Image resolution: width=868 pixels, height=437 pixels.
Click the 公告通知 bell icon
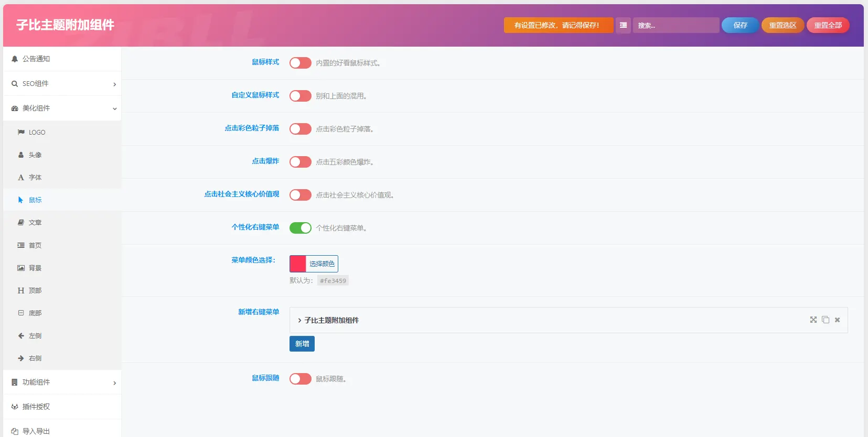coord(15,59)
